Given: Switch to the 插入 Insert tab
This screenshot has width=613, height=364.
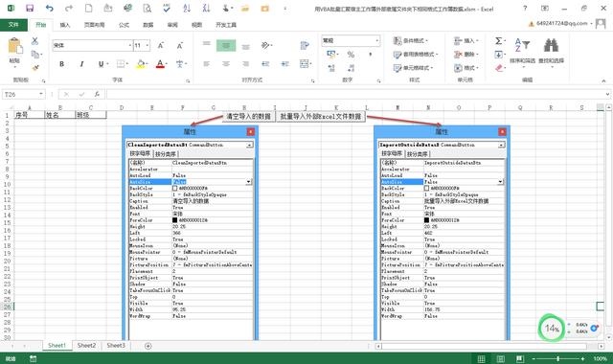Looking at the screenshot, I should (x=65, y=25).
